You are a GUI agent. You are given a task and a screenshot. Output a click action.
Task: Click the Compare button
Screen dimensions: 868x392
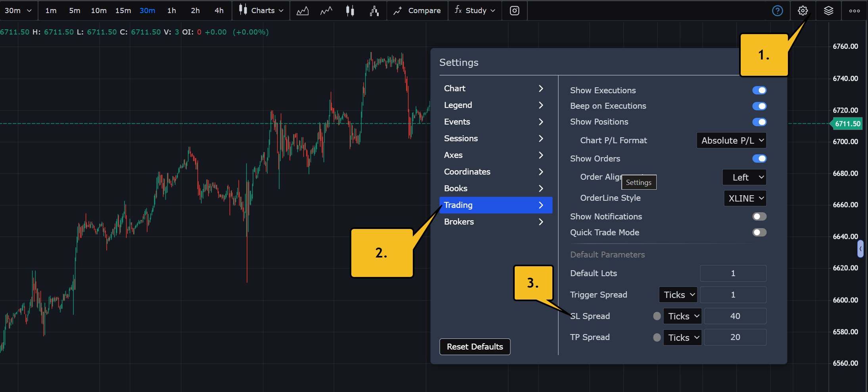417,11
